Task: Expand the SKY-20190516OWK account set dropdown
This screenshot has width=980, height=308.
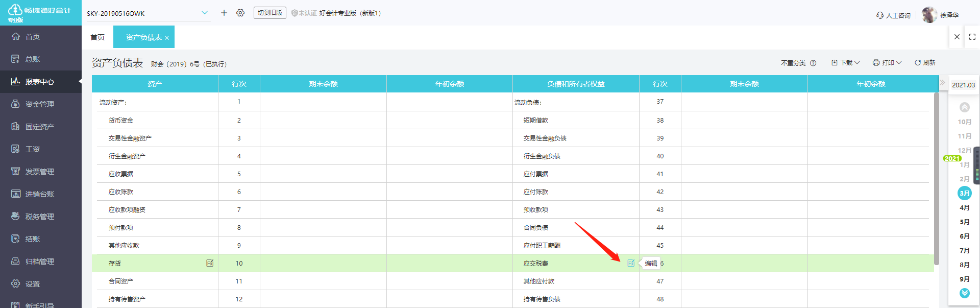Action: [x=204, y=13]
